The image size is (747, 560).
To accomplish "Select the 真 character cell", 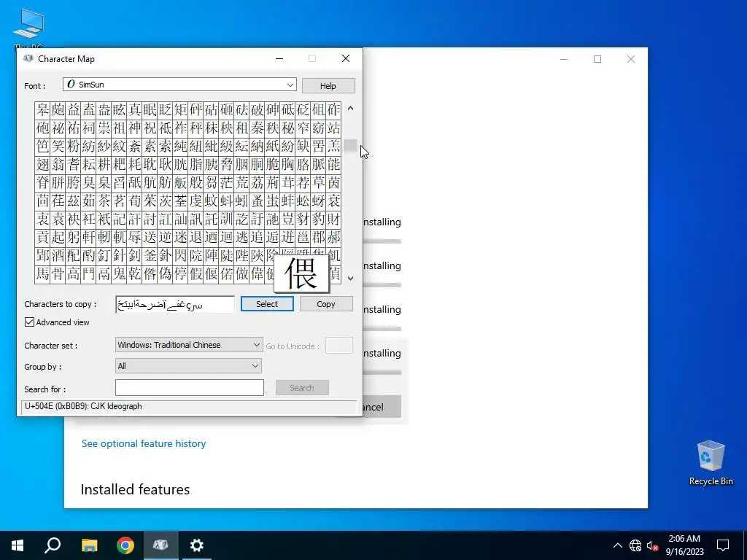I will coord(134,110).
